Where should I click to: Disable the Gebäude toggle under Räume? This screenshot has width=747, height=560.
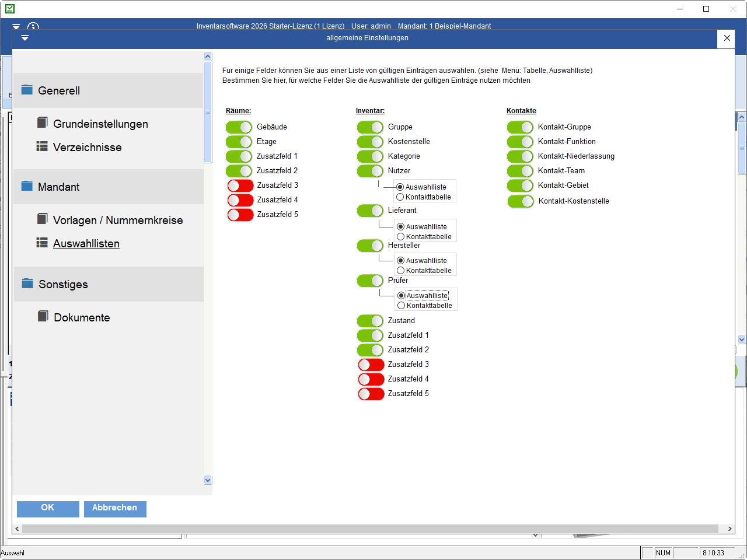(x=239, y=127)
